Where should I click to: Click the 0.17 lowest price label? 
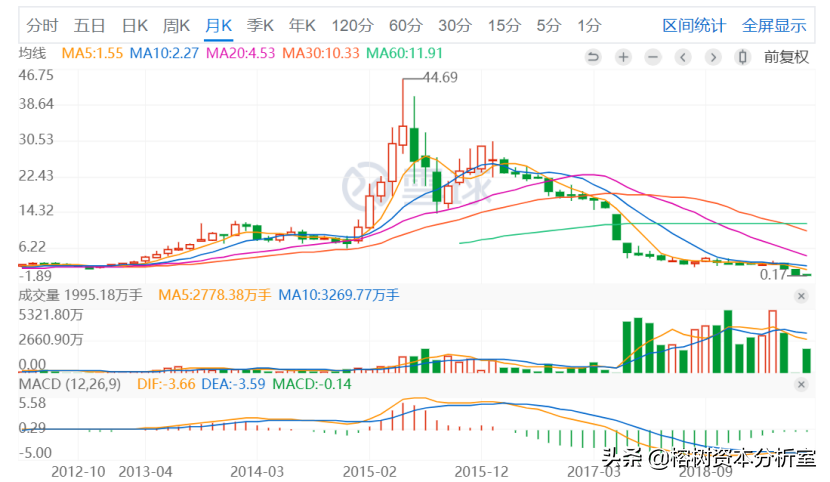[773, 275]
